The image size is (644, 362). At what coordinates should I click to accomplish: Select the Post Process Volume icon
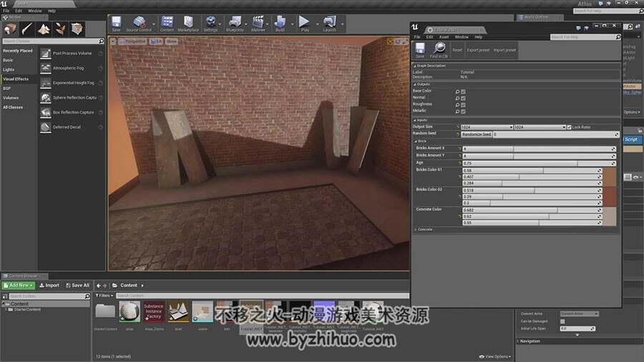coord(46,54)
